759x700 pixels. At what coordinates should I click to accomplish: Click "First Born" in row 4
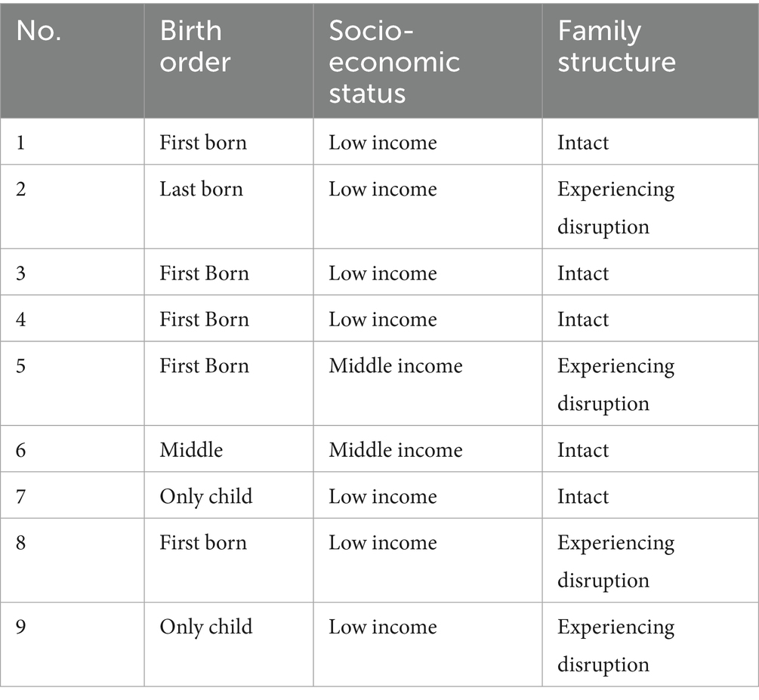(x=204, y=319)
